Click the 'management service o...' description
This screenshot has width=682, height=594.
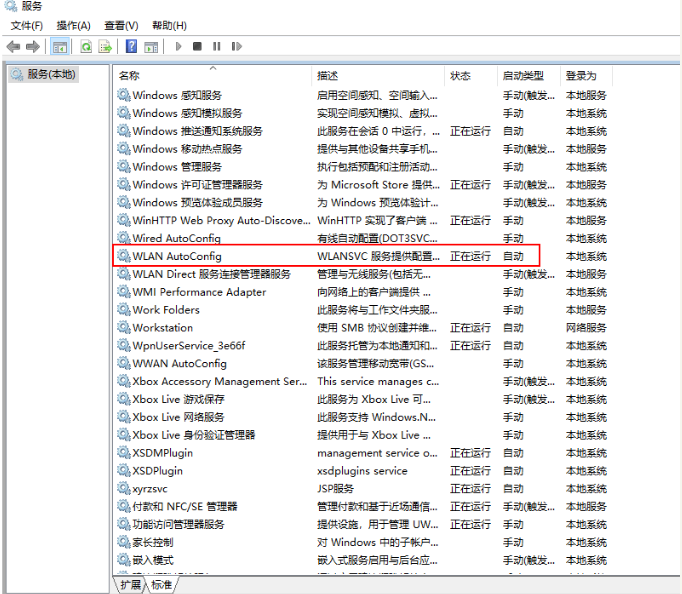(377, 453)
